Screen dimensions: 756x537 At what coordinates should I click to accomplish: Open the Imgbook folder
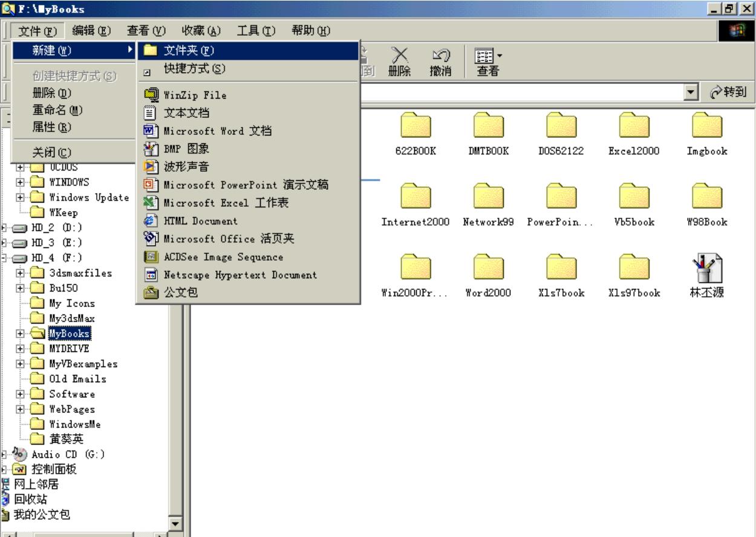click(708, 134)
